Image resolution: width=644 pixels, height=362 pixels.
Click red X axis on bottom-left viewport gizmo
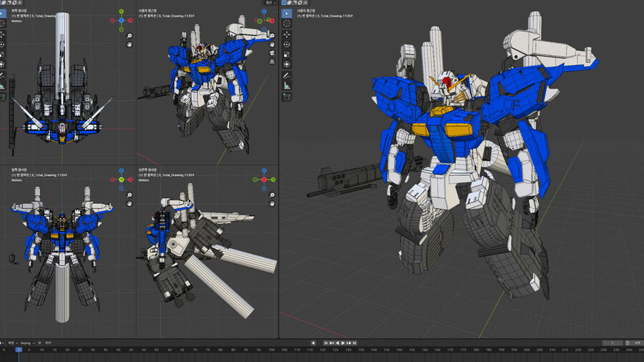point(130,180)
